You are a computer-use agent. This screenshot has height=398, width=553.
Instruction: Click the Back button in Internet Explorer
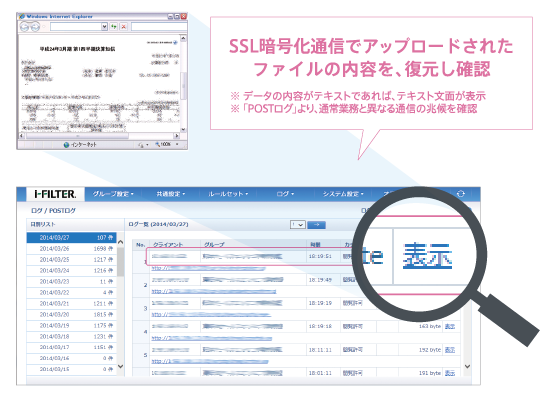[24, 27]
